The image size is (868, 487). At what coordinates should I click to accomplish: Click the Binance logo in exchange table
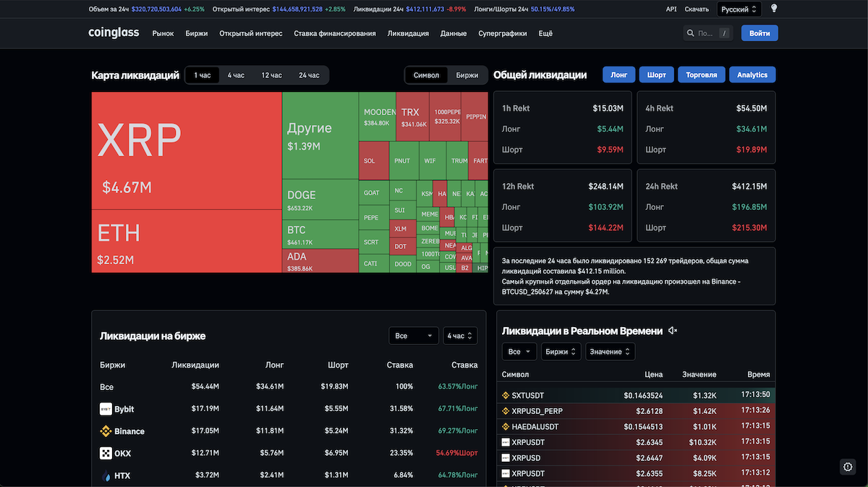pos(106,431)
